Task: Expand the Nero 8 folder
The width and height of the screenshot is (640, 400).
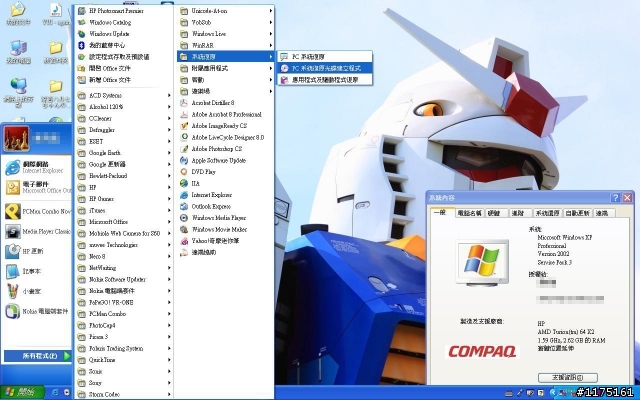Action: click(x=124, y=256)
